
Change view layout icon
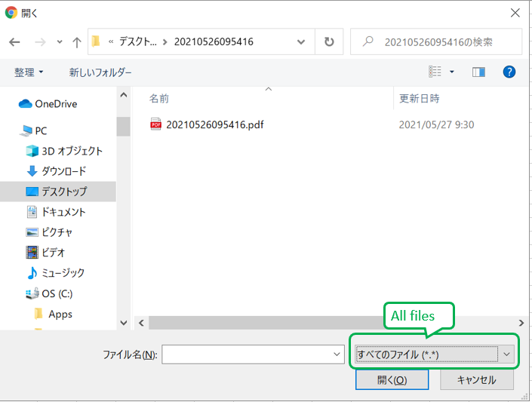pos(435,72)
